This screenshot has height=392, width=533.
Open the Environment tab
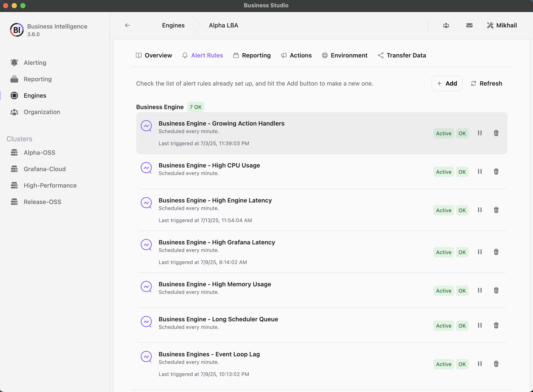(x=345, y=55)
